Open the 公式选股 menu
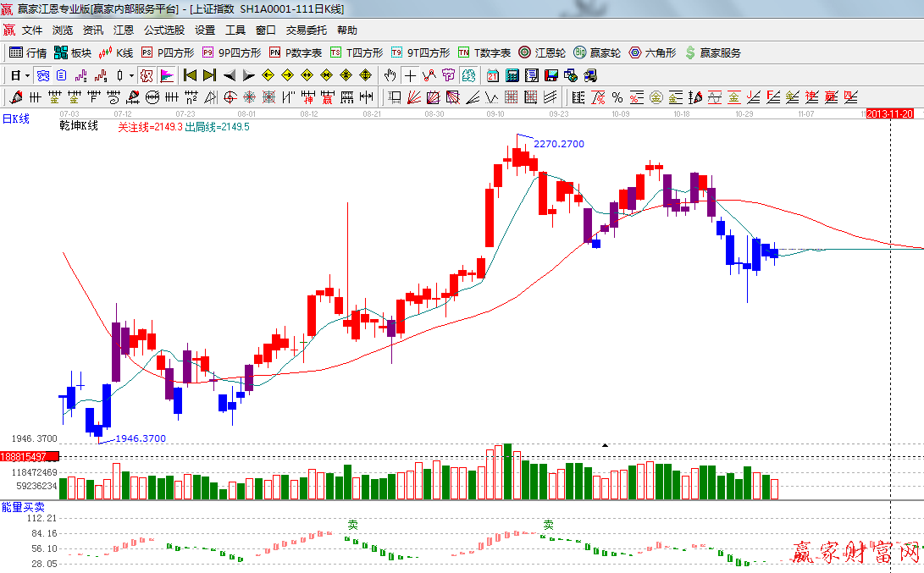The image size is (924, 573). pyautogui.click(x=163, y=30)
